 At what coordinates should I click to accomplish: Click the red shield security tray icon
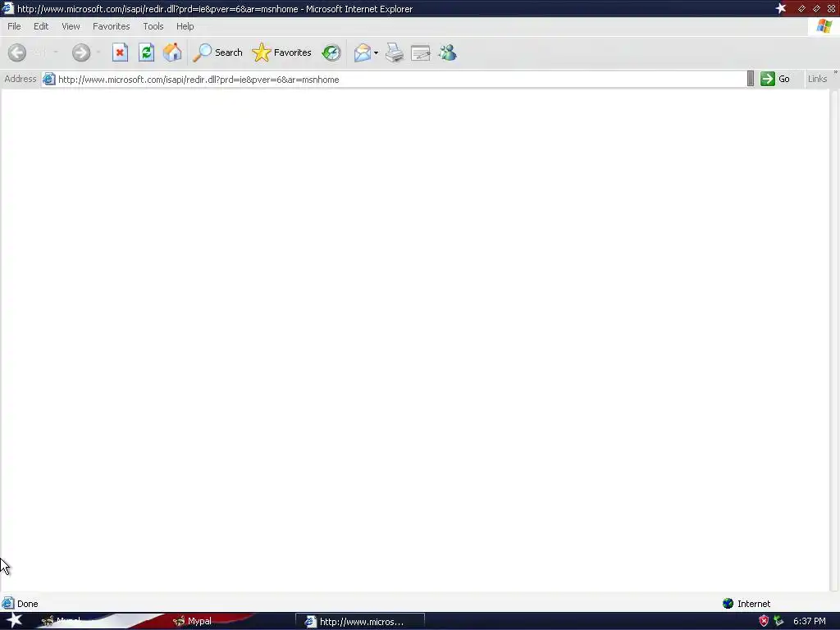click(x=764, y=621)
